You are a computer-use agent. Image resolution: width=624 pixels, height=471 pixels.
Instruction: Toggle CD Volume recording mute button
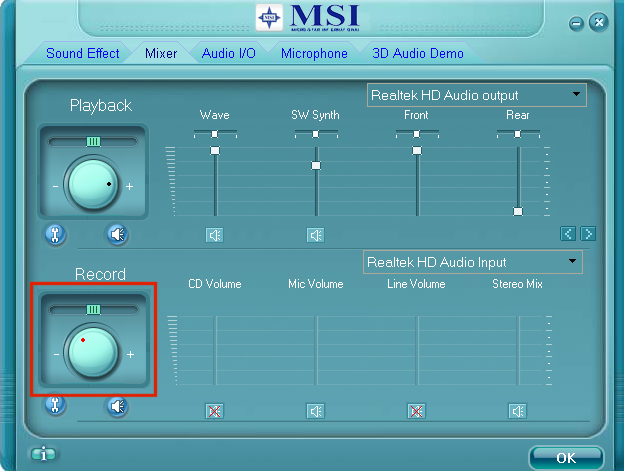coord(214,410)
